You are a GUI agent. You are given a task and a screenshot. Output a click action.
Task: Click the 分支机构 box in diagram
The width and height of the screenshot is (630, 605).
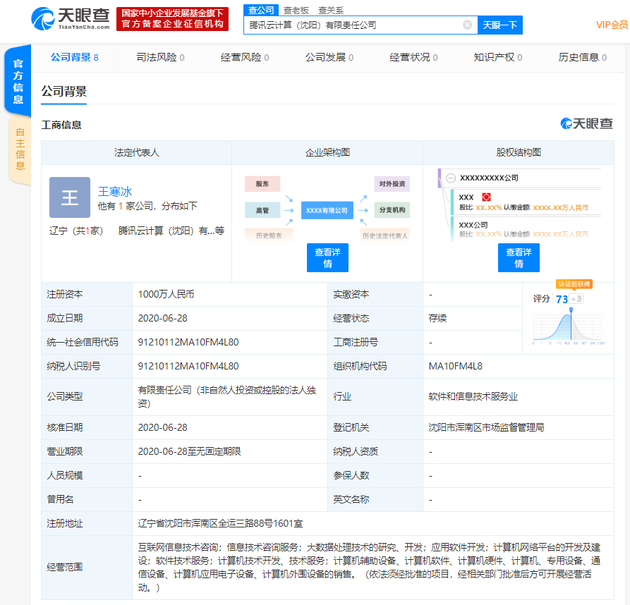point(392,210)
